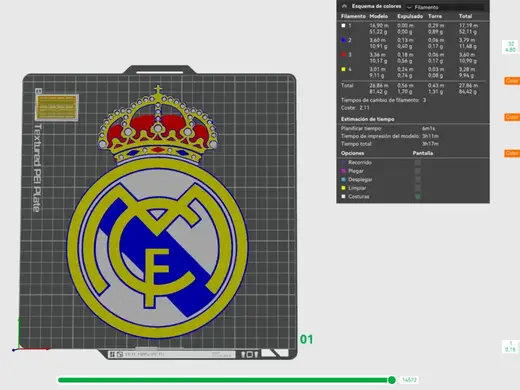The image size is (520, 390).
Task: Click the top layer label 32 / 4.80
Action: [x=510, y=47]
